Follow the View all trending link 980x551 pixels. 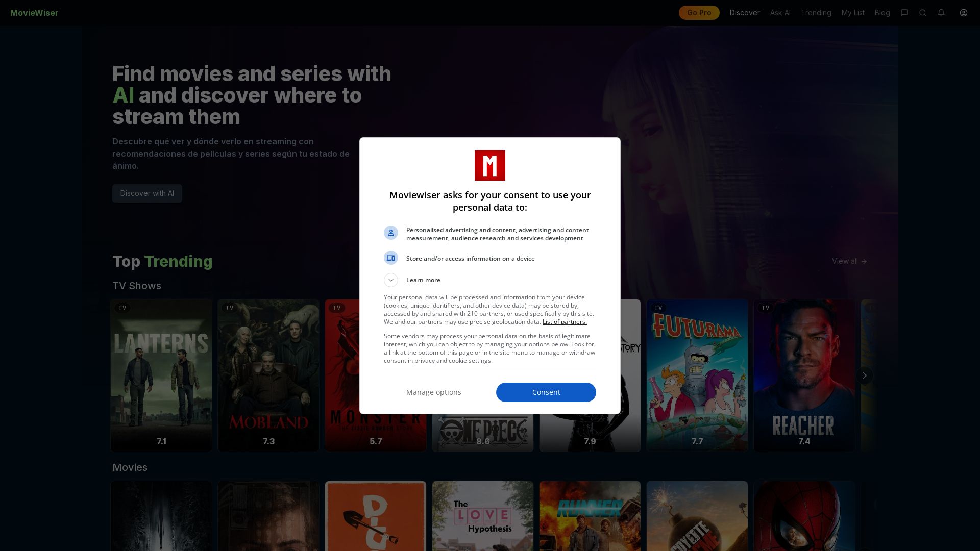click(x=849, y=261)
